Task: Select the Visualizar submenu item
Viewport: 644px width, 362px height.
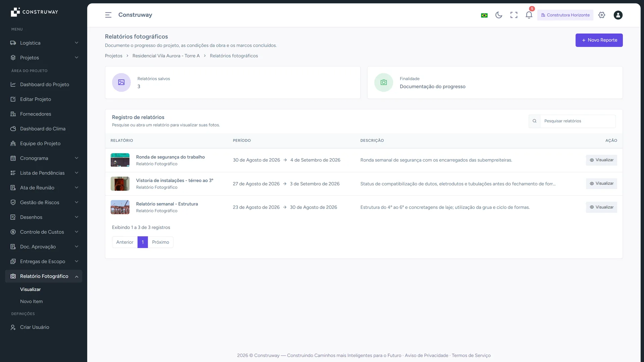Action: (31, 289)
